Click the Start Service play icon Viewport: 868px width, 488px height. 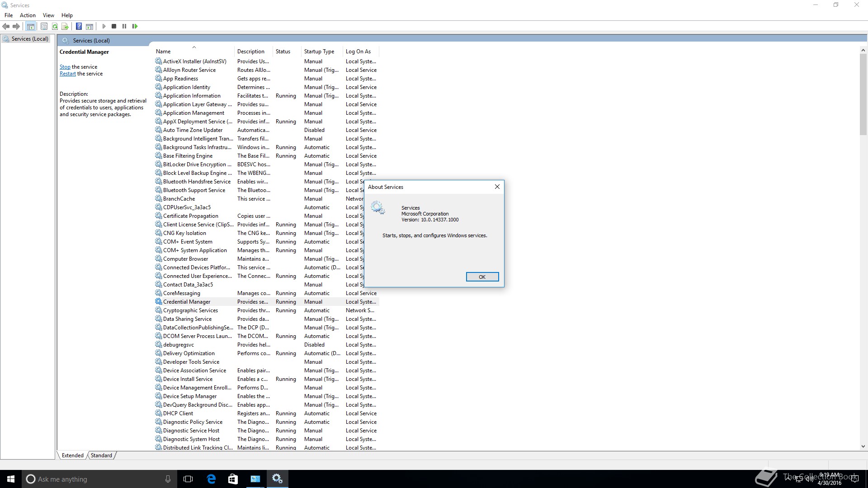104,26
